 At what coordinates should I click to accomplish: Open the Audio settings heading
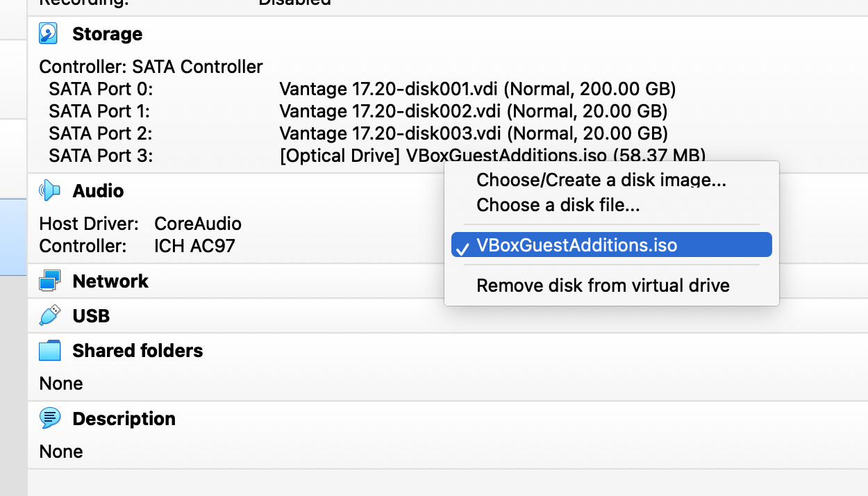[98, 191]
